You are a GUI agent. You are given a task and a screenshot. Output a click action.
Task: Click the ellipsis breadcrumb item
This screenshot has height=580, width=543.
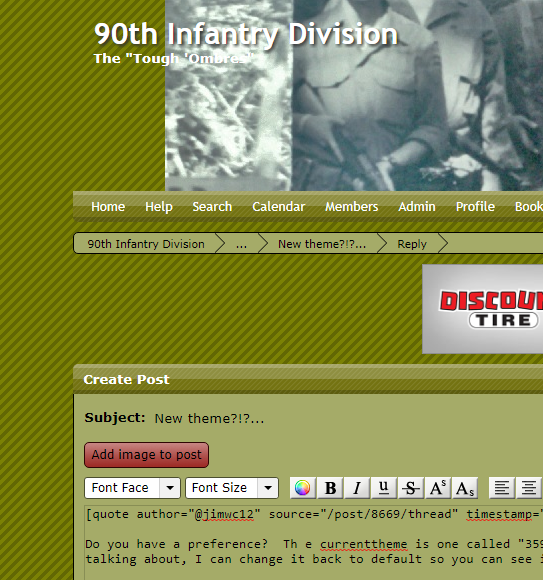point(241,244)
